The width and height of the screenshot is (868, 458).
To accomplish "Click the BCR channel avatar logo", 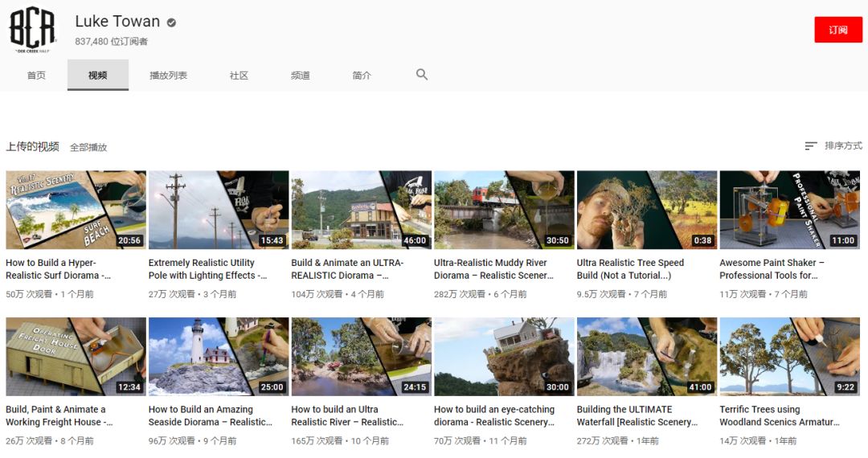I will pyautogui.click(x=33, y=30).
